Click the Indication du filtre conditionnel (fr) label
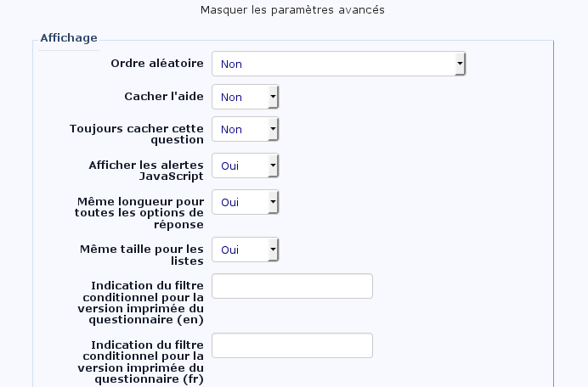The image size is (588, 387). [x=140, y=362]
